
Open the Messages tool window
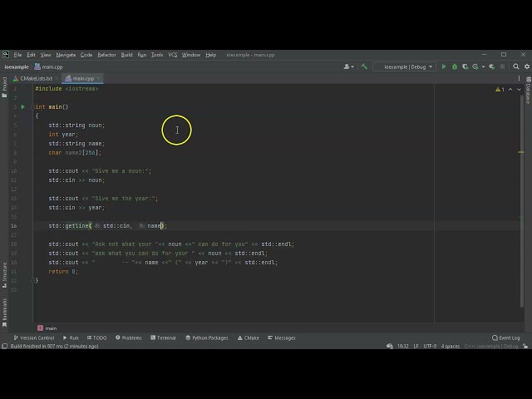(282, 338)
